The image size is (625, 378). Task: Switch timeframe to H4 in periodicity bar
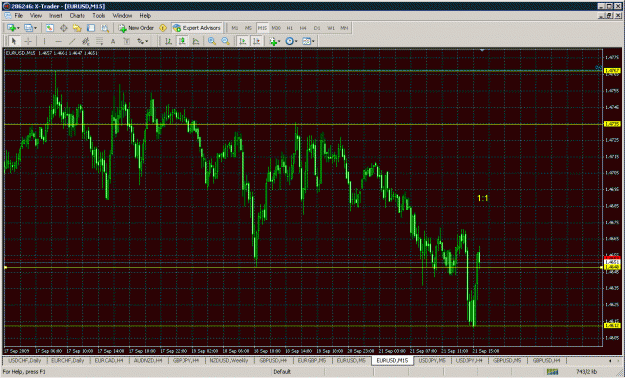[303, 28]
